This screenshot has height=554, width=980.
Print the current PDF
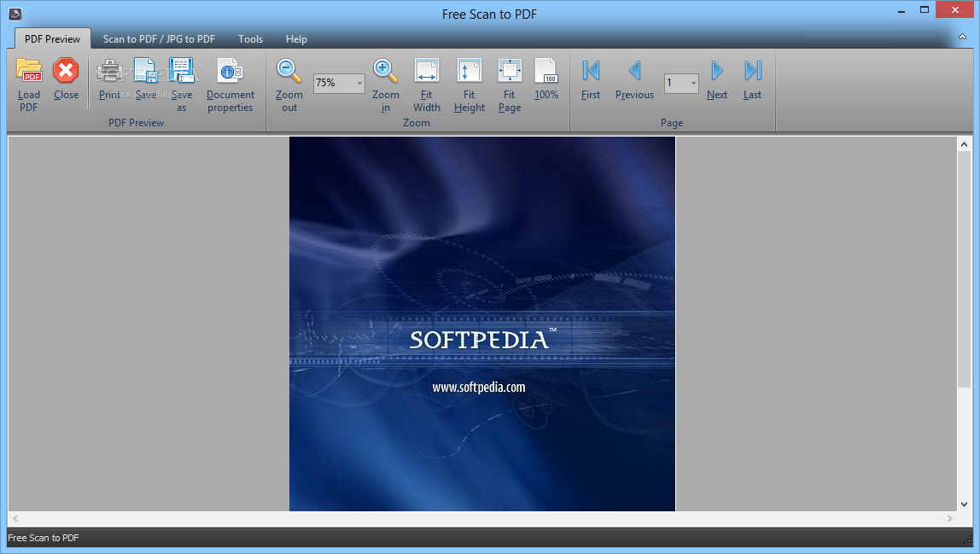pyautogui.click(x=109, y=79)
